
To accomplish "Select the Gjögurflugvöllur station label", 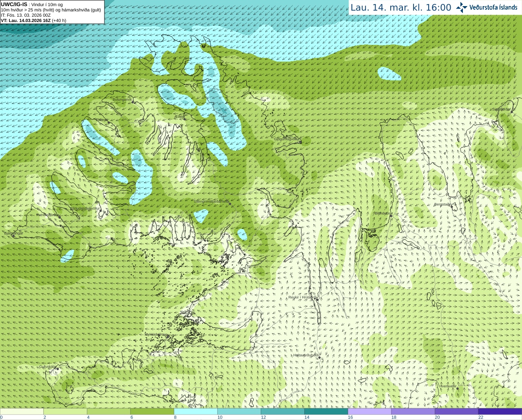I will tap(287, 139).
